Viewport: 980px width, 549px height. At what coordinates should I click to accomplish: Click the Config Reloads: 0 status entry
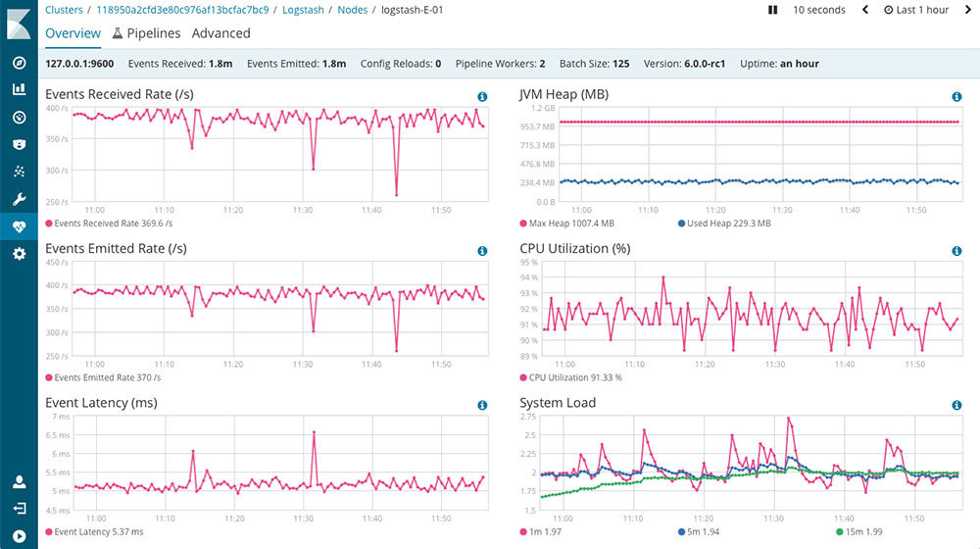click(401, 64)
